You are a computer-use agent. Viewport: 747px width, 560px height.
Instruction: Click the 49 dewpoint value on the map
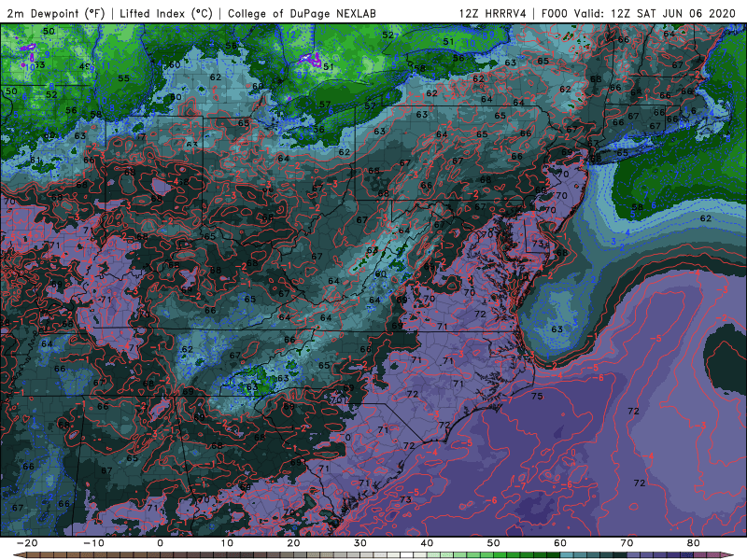coord(84,66)
